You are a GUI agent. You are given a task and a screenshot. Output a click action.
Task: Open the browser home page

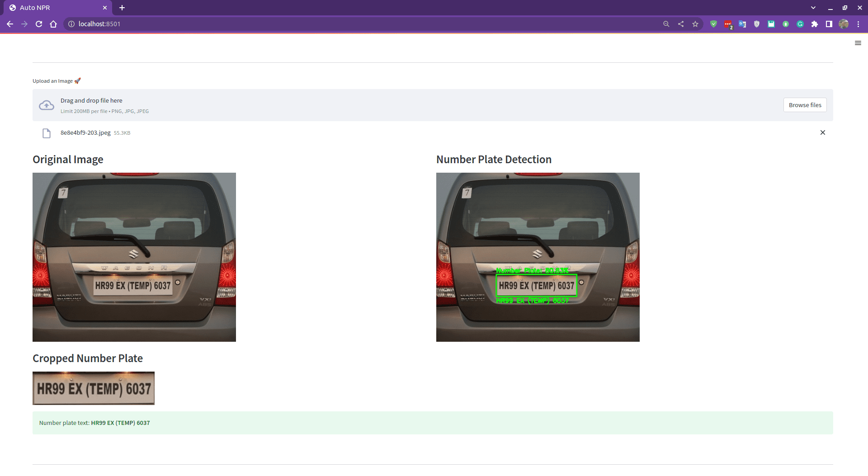point(53,24)
